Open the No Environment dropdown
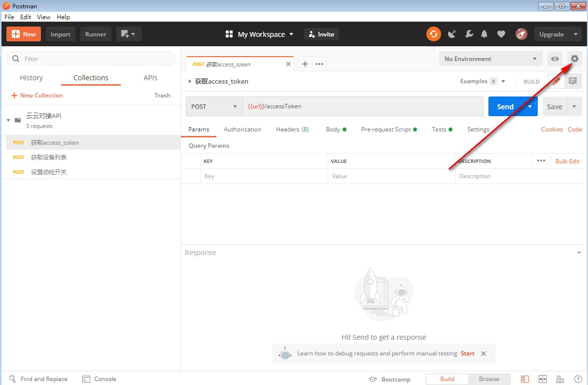Viewport: 588px width, 385px height. coord(490,59)
